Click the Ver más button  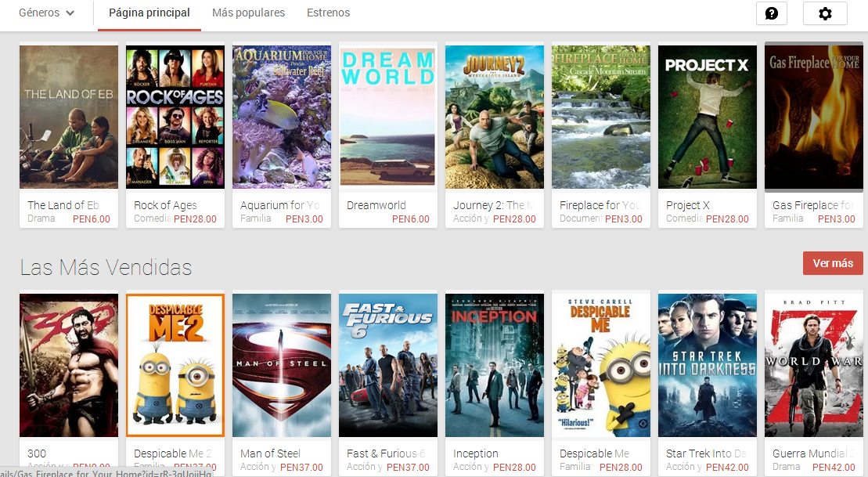point(833,263)
